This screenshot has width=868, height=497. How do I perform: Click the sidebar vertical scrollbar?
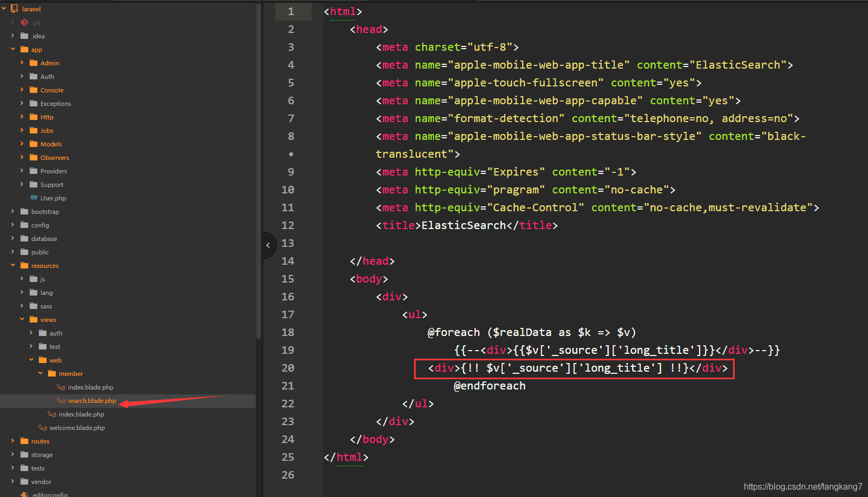pos(259,171)
